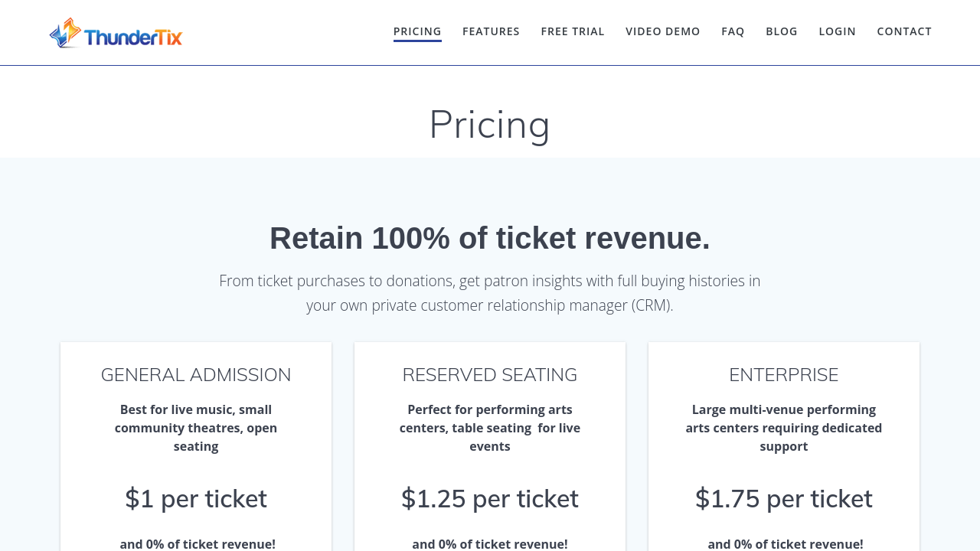Go to the Features page
This screenshot has width=980, height=551.
point(491,31)
